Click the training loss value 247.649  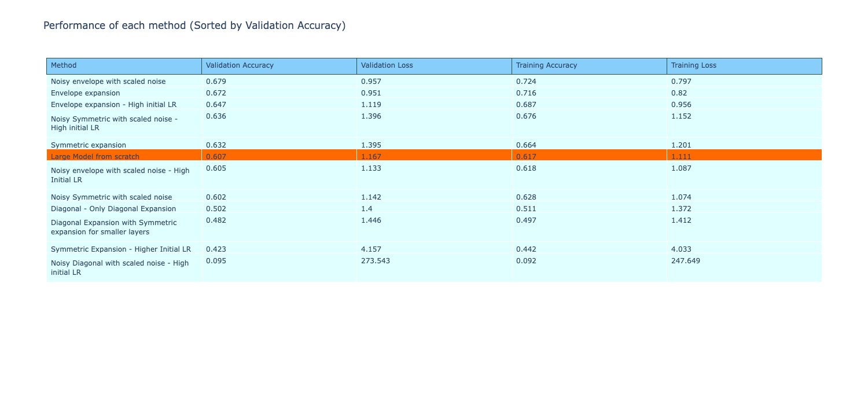(685, 260)
